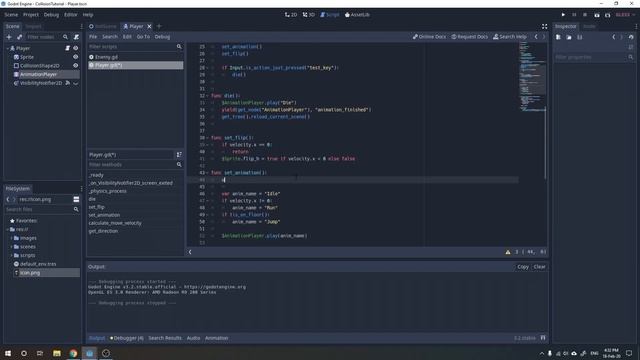This screenshot has height=360, width=640.
Task: Toggle alphabetical sorting of methods list
Action: 179,155
